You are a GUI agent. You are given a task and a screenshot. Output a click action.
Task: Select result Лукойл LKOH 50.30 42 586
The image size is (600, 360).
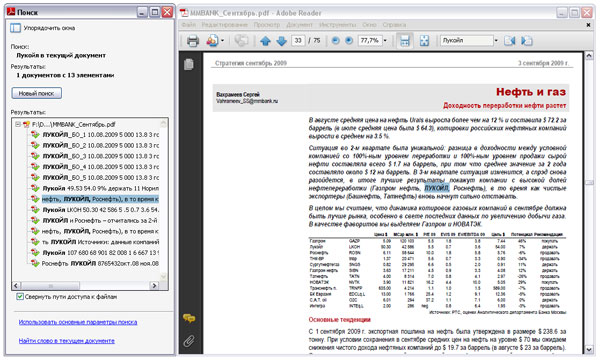tap(100, 210)
